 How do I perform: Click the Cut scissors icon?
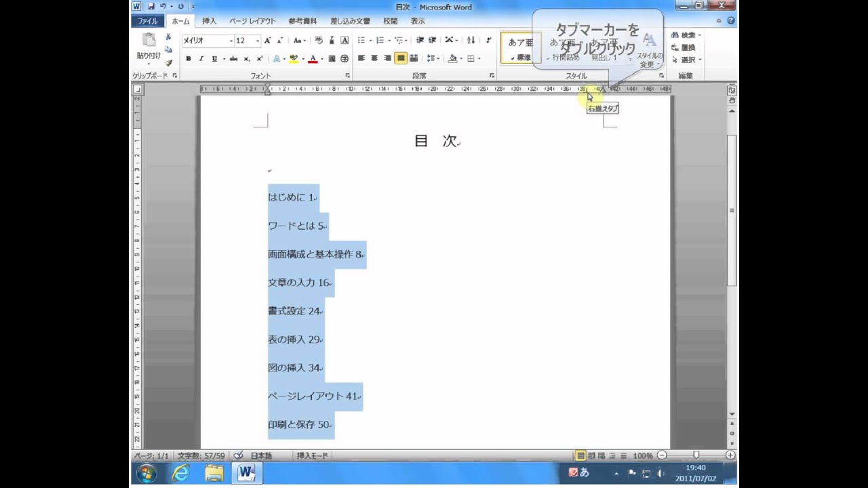coord(168,37)
